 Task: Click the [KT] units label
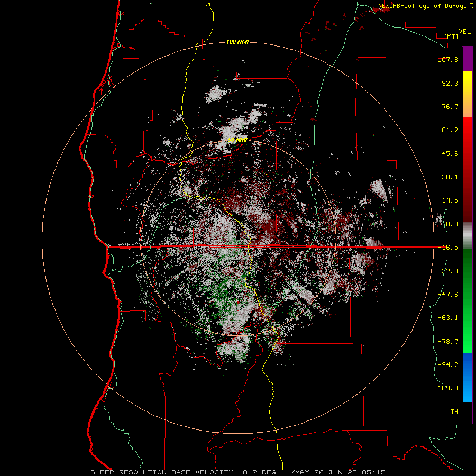tap(451, 36)
